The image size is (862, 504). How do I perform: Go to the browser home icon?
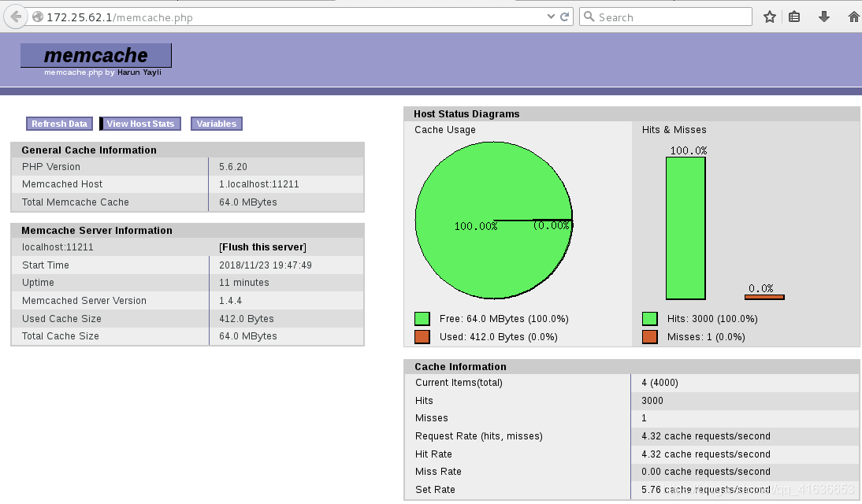[854, 17]
